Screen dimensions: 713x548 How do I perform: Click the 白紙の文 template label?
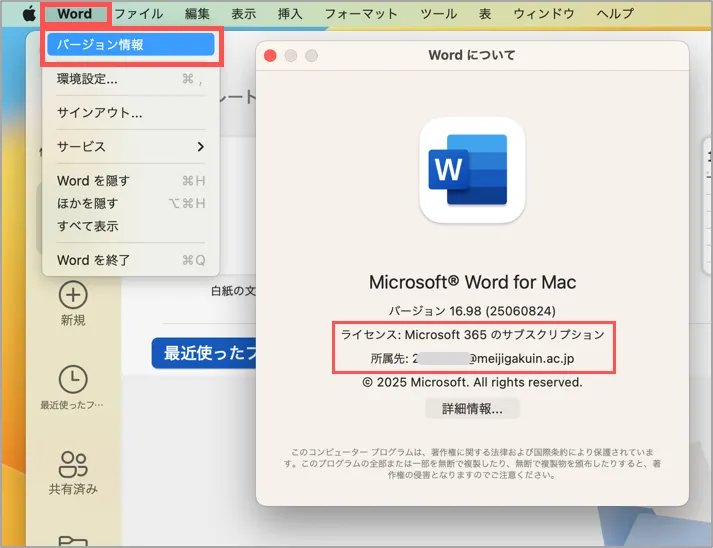[233, 291]
